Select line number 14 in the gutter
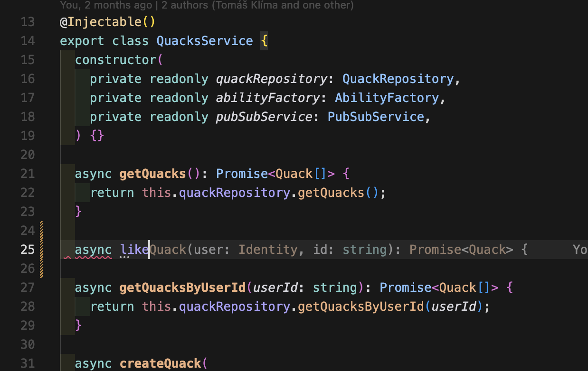The width and height of the screenshot is (588, 371). click(x=28, y=41)
